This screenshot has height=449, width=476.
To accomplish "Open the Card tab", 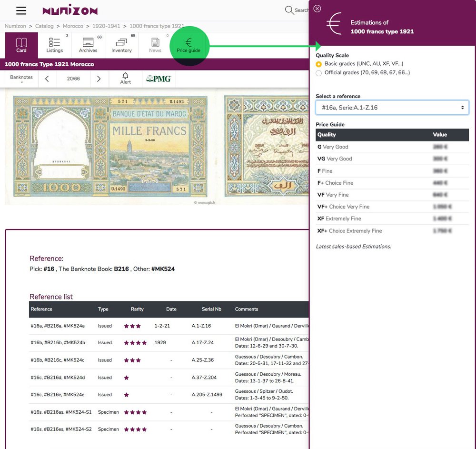I will coord(21,45).
